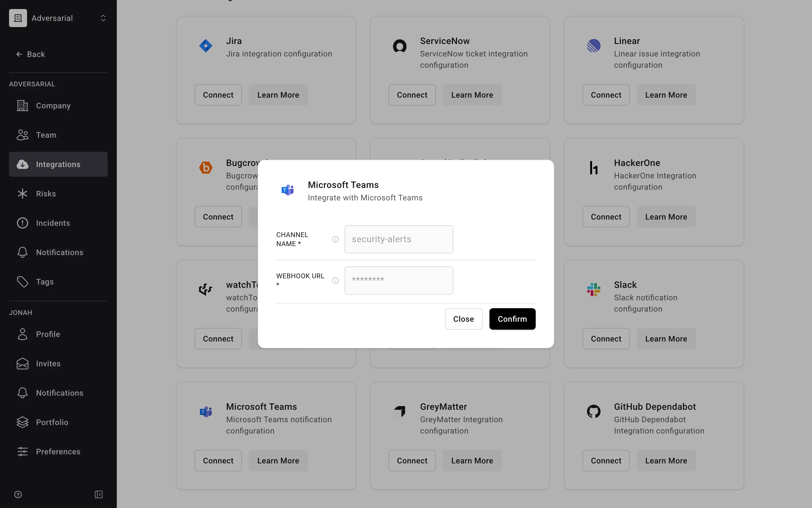Image resolution: width=812 pixels, height=508 pixels.
Task: Click the Webhook URL input field
Action: 399,281
